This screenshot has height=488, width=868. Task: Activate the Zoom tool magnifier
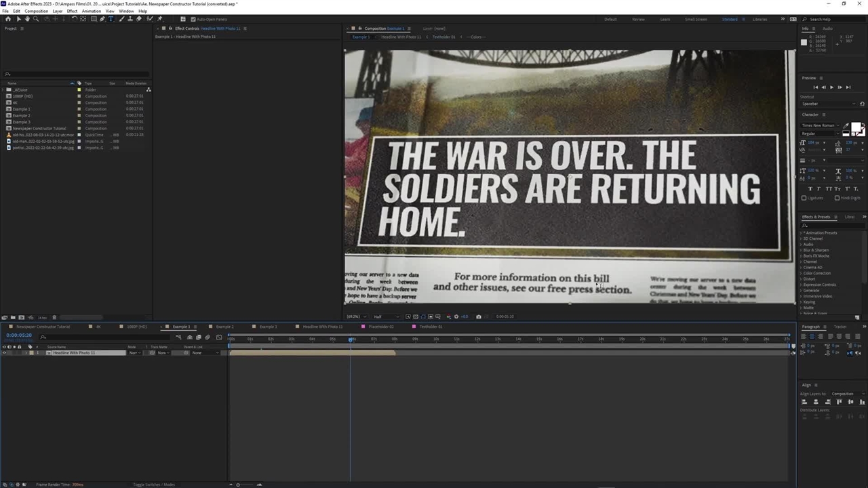pyautogui.click(x=36, y=19)
